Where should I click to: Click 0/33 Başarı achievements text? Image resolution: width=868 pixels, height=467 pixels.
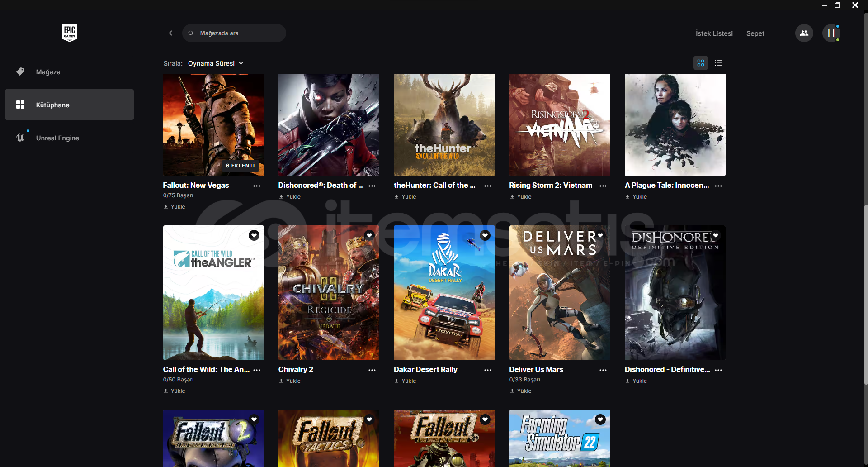pos(524,380)
